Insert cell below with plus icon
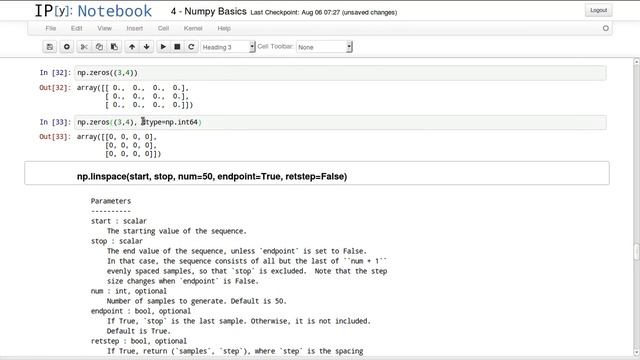640x360 pixels. pyautogui.click(x=67, y=47)
